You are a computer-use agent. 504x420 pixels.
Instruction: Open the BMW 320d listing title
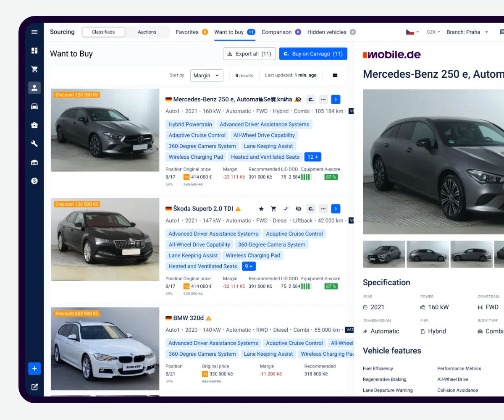pyautogui.click(x=188, y=318)
